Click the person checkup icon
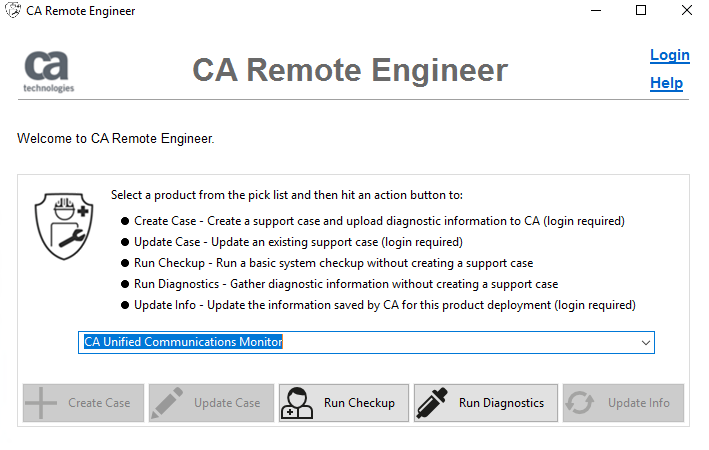This screenshot has width=709, height=450. coord(297,403)
